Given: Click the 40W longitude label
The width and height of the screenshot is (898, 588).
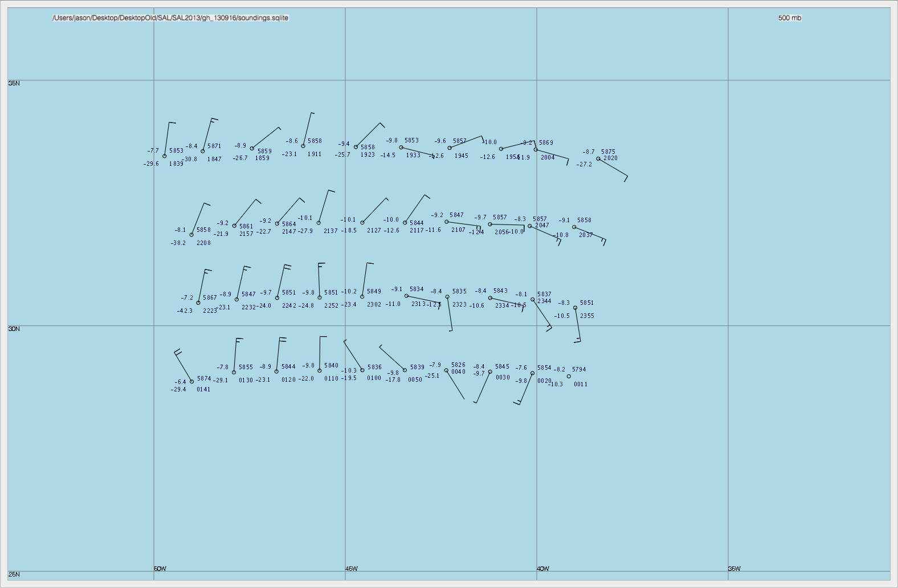Looking at the screenshot, I should [x=543, y=569].
